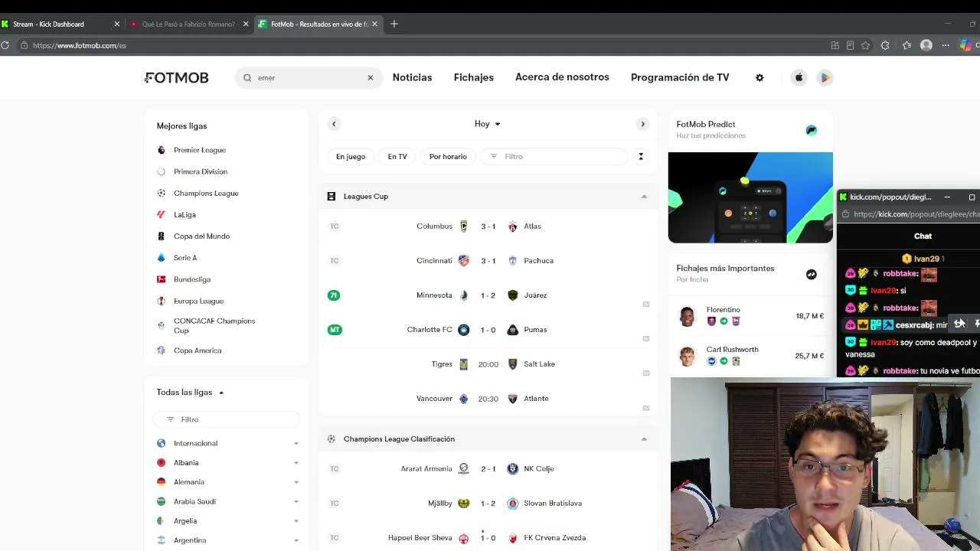Open the Vancouver vs Atlante match

(x=488, y=399)
